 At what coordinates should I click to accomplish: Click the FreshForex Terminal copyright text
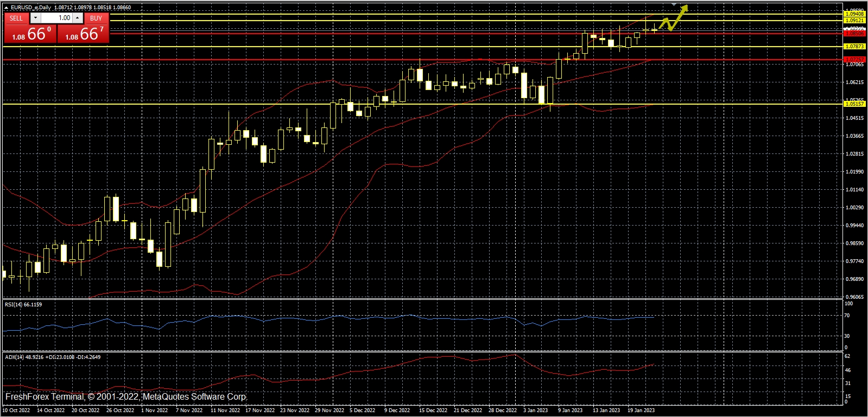pyautogui.click(x=125, y=397)
